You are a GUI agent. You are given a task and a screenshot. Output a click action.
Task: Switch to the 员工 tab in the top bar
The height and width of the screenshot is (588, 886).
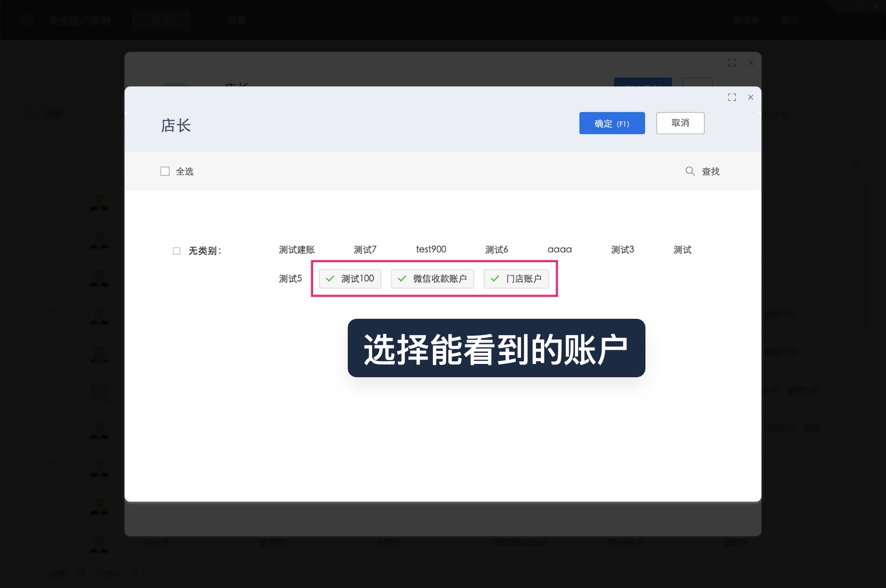161,20
